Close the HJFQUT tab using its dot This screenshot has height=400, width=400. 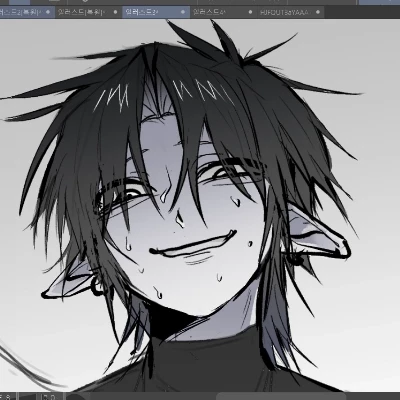coord(318,12)
